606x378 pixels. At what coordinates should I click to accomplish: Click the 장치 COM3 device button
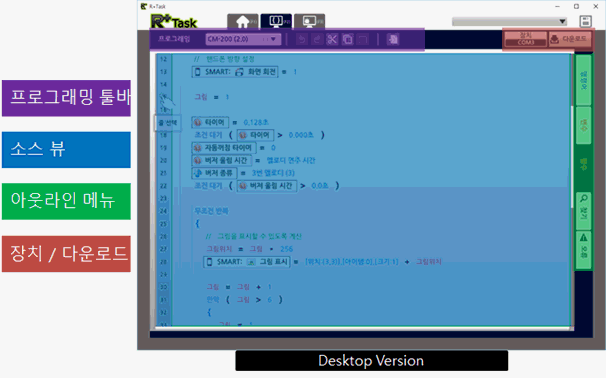click(x=526, y=39)
